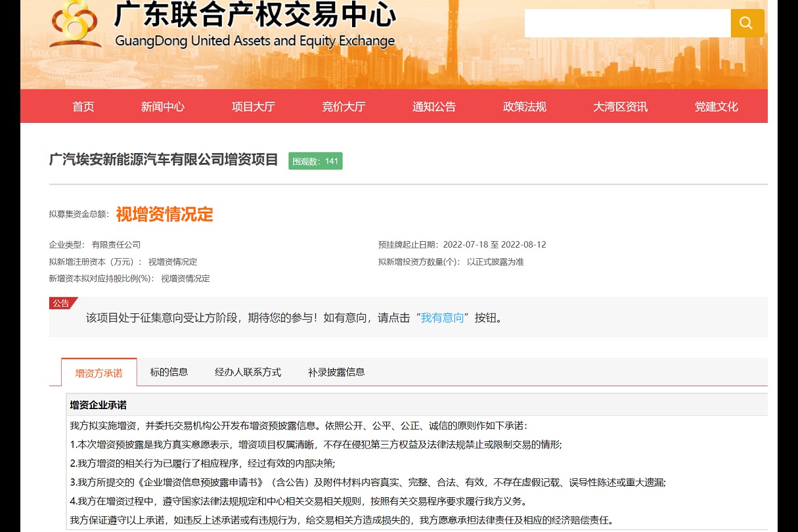Viewport: 798px width, 532px height.
Task: Switch to the 补录披露信息 tab
Action: click(x=336, y=372)
